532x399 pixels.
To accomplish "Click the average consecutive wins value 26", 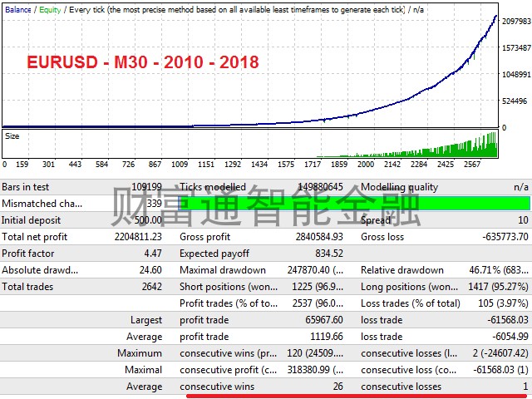I will pyautogui.click(x=338, y=387).
